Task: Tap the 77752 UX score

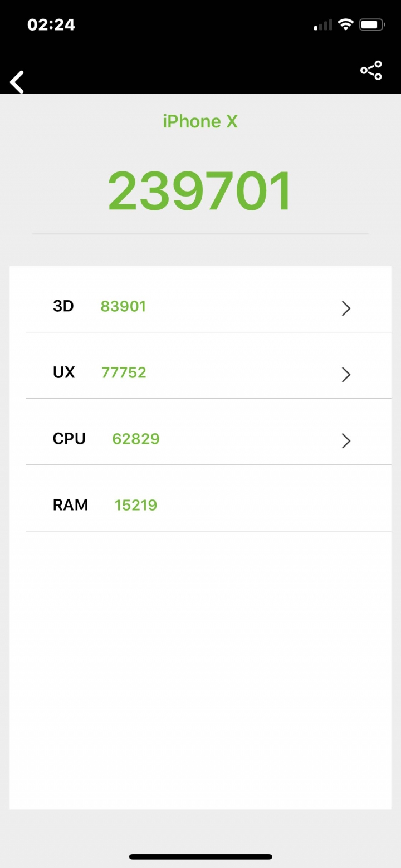Action: click(124, 372)
